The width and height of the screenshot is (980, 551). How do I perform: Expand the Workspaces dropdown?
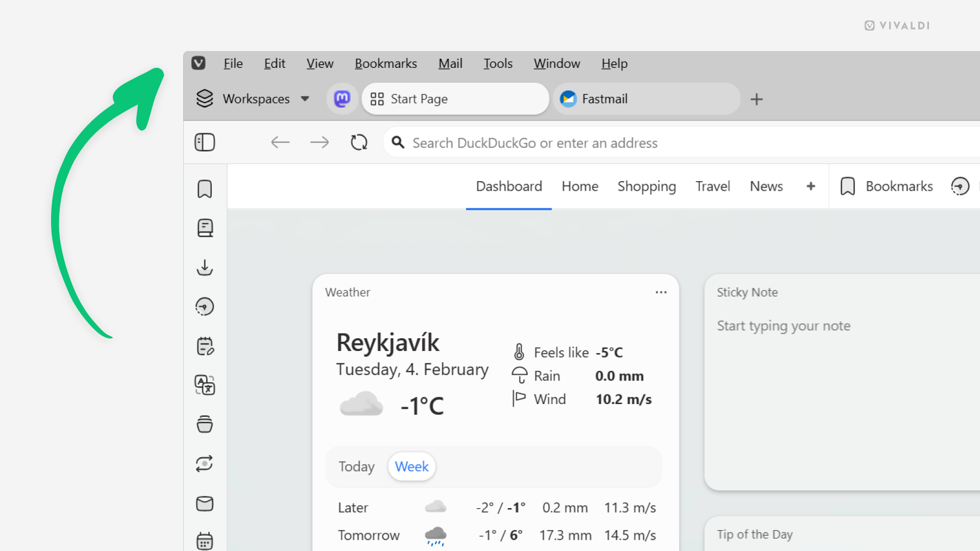pyautogui.click(x=305, y=99)
